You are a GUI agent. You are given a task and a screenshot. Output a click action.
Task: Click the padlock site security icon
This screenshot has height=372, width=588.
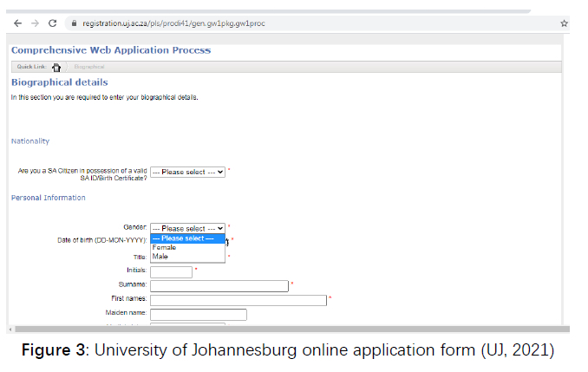click(x=75, y=23)
